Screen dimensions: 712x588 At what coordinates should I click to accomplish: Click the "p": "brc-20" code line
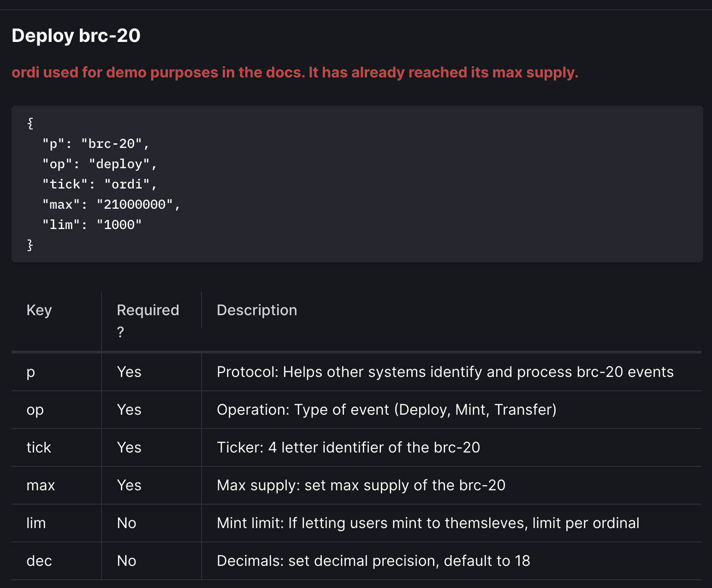(x=96, y=144)
